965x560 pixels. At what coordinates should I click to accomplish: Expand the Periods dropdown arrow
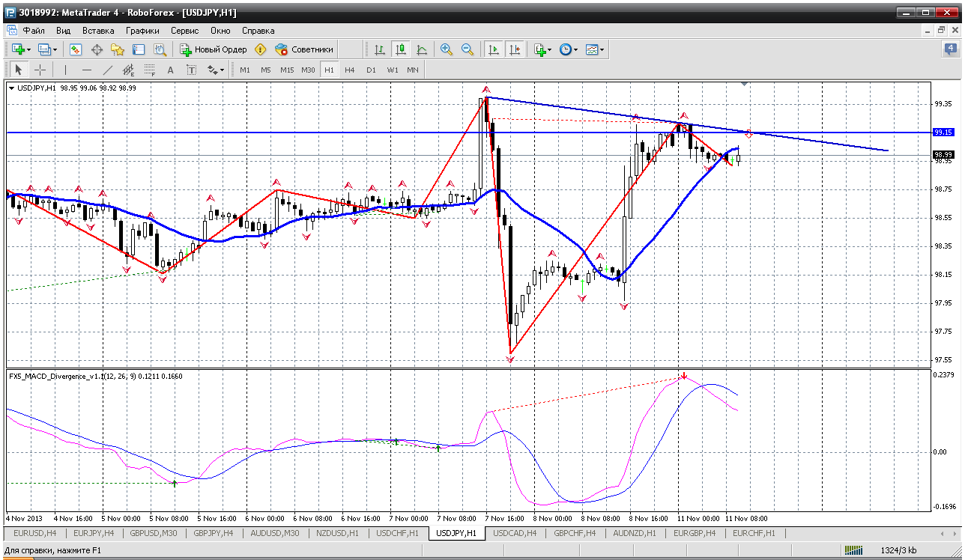point(576,49)
